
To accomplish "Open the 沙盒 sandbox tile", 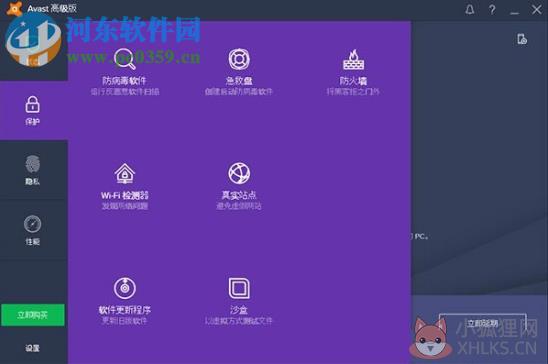I will click(x=239, y=301).
